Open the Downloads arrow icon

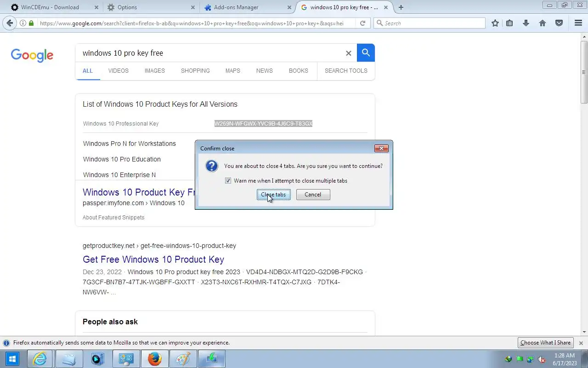[526, 23]
